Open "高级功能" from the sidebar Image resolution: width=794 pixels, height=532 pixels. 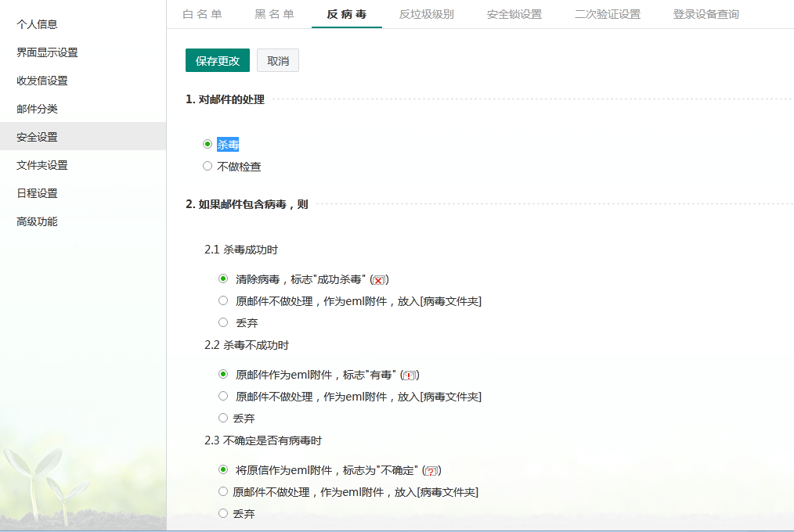(37, 221)
